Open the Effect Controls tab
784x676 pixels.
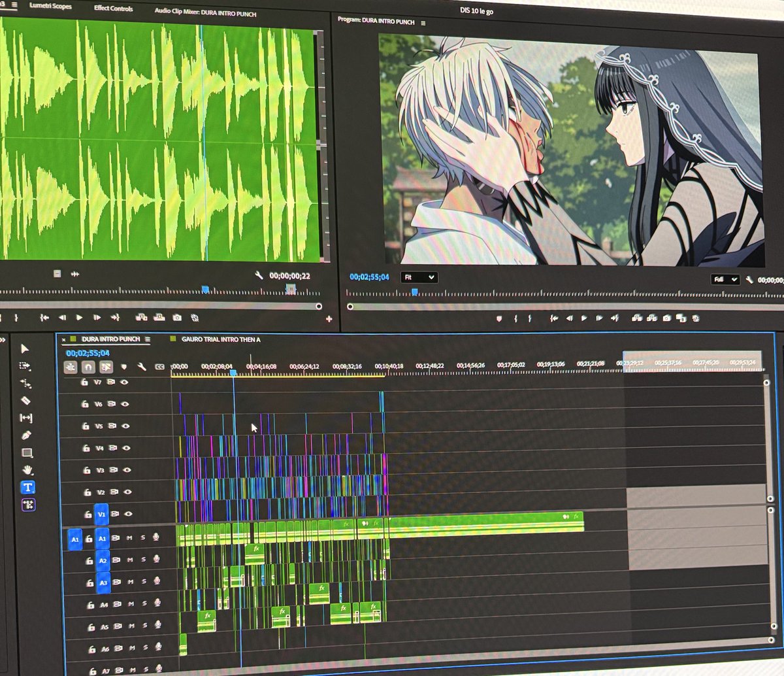[113, 8]
